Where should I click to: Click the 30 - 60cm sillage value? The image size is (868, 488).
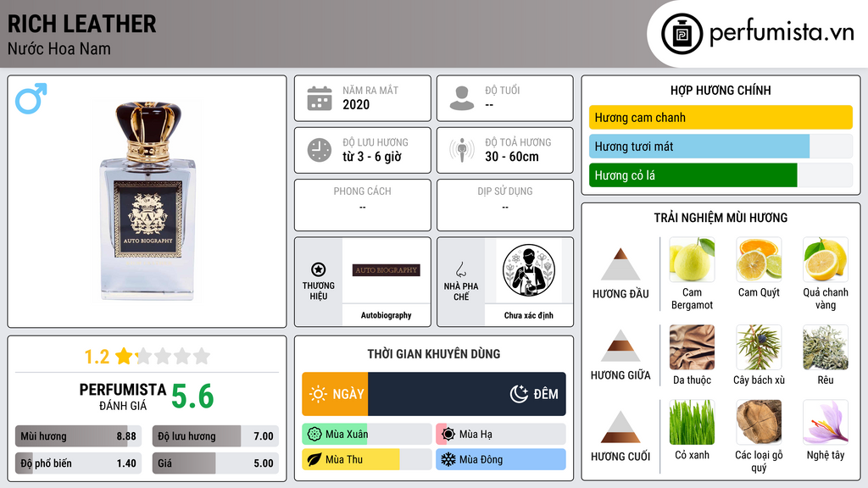point(512,157)
